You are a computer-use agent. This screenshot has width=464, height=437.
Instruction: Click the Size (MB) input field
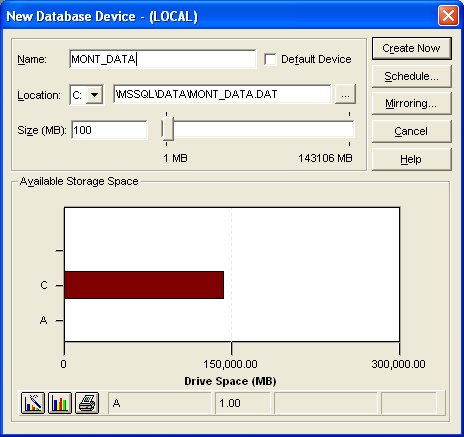click(x=109, y=130)
